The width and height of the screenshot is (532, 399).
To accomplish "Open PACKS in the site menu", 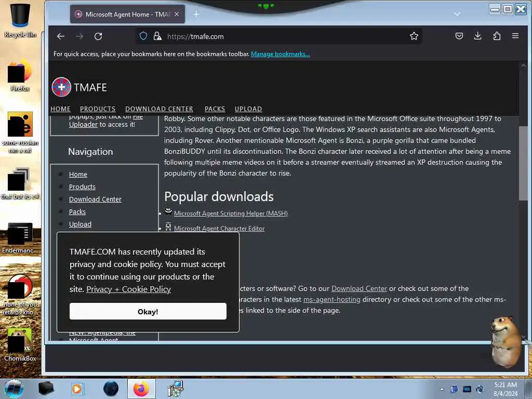I will (215, 109).
